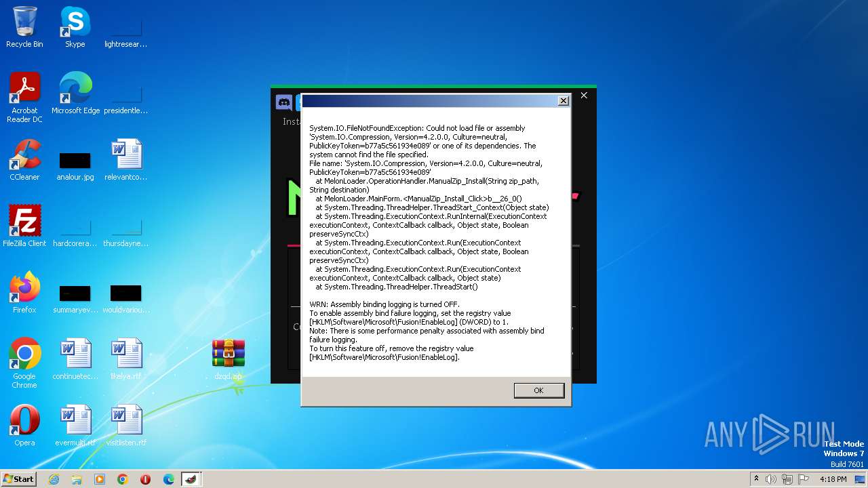This screenshot has height=488, width=868.
Task: Select the lightresear... desktop file
Action: (x=126, y=33)
